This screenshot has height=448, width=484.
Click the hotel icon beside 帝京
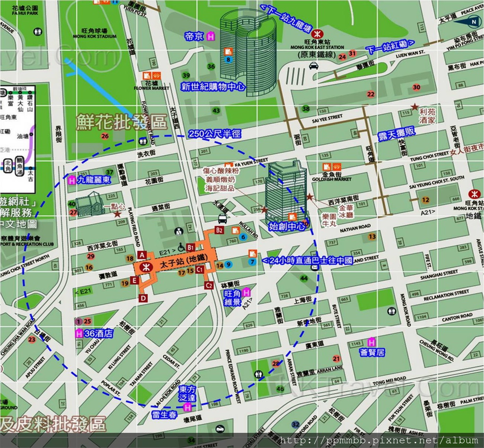210,37
